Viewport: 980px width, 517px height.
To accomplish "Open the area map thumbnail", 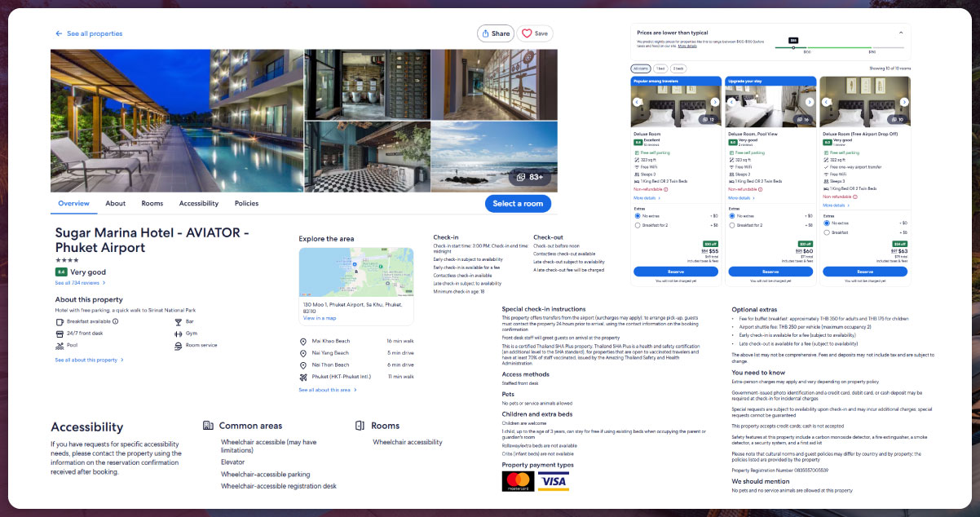I will pyautogui.click(x=355, y=273).
